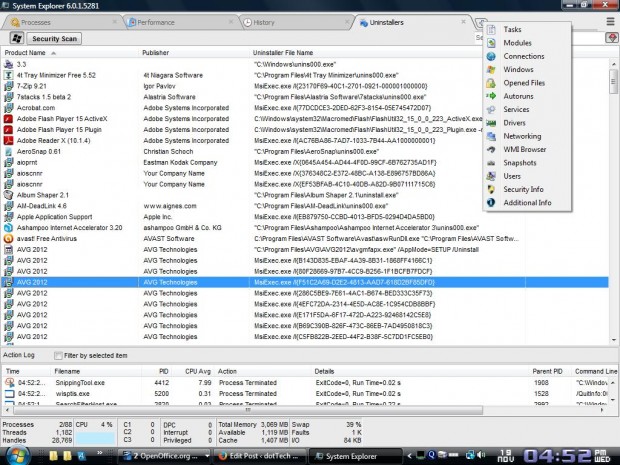This screenshot has height=465, width=620.
Task: Select the 7-Zip 9.21 row
Action: [x=304, y=86]
